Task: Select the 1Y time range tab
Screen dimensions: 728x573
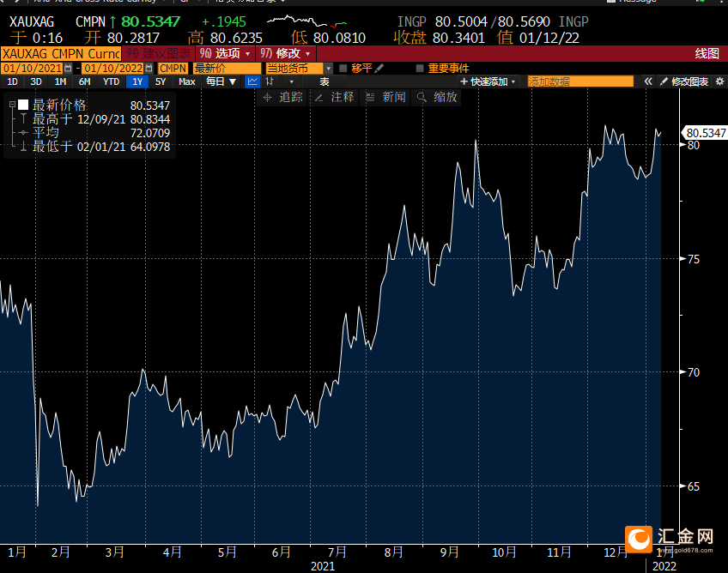Action: 137,81
